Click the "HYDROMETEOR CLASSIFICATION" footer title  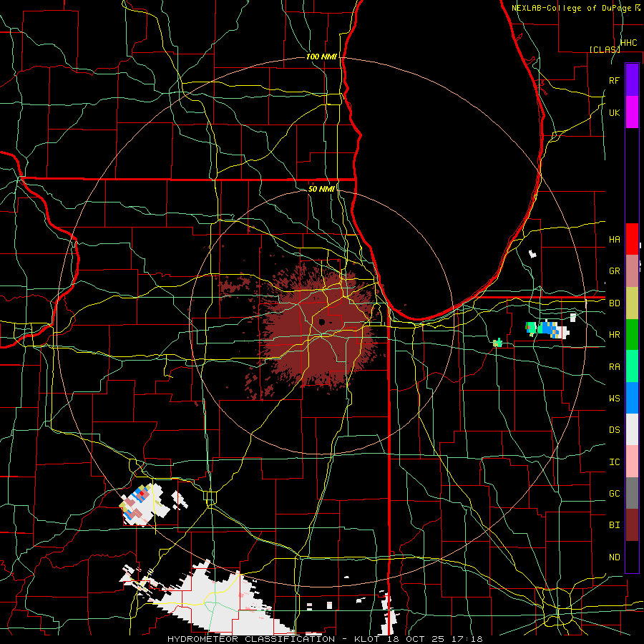(x=251, y=639)
